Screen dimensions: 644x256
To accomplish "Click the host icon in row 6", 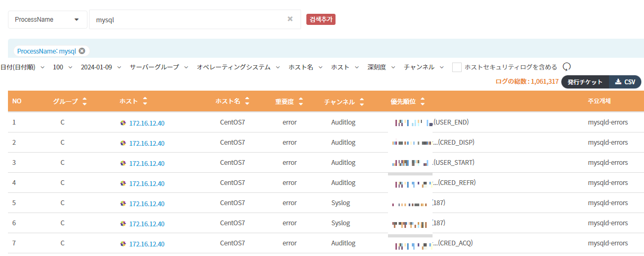I will click(123, 223).
